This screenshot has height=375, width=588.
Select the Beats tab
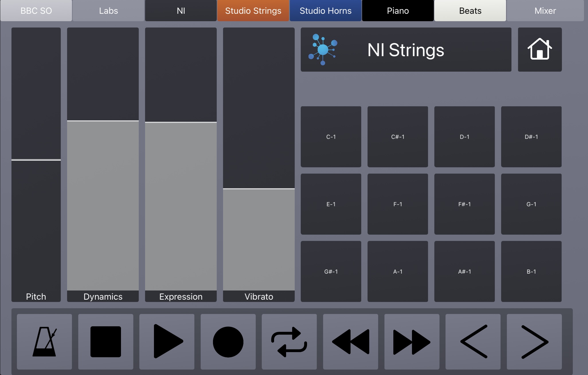click(x=470, y=11)
